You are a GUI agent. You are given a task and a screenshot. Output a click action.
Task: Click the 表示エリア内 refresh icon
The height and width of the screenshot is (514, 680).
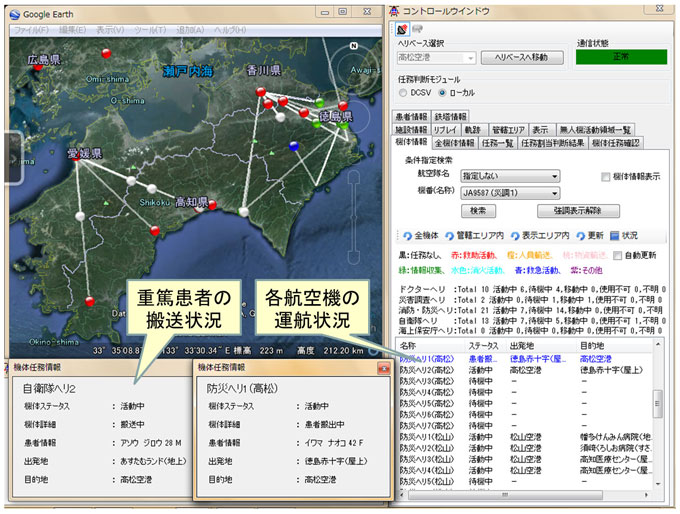click(515, 236)
